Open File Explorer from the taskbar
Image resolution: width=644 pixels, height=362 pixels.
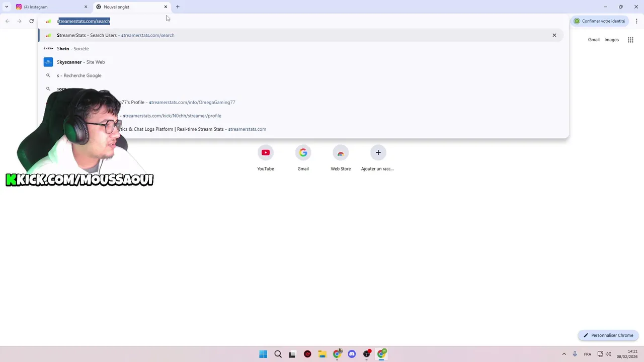tap(322, 354)
